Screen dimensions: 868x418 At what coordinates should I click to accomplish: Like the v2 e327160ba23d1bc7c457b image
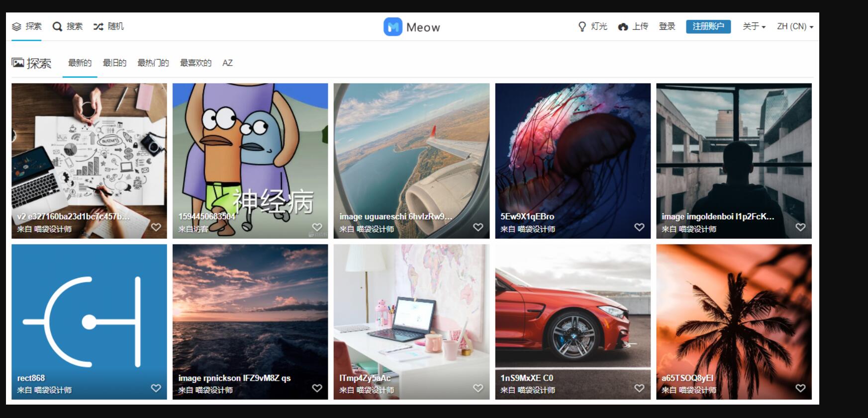pos(156,227)
